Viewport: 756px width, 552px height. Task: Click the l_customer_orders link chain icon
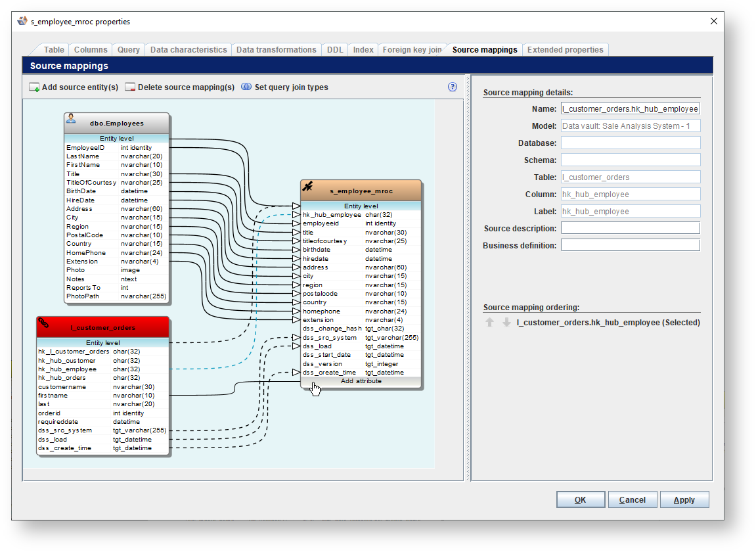[x=43, y=323]
